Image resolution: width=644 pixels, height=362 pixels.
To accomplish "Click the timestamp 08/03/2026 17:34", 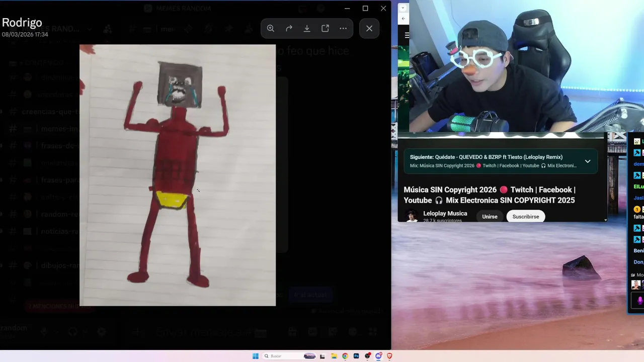I will [x=25, y=35].
